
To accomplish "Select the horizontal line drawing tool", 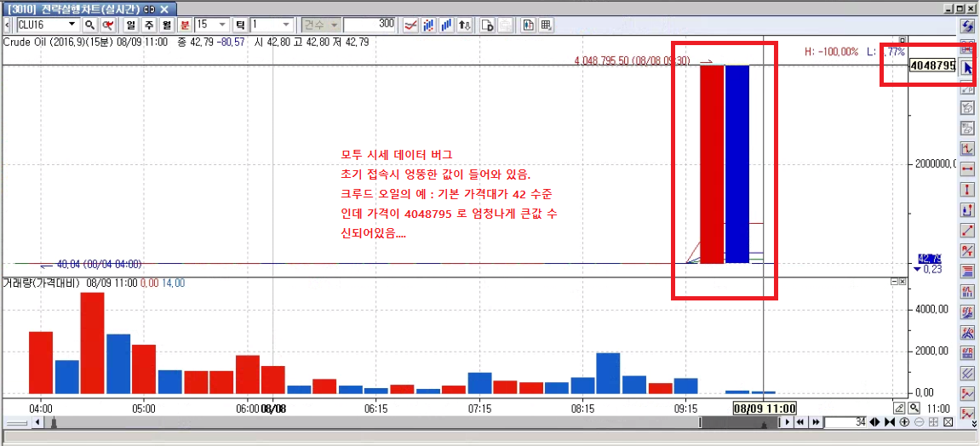I will click(967, 169).
